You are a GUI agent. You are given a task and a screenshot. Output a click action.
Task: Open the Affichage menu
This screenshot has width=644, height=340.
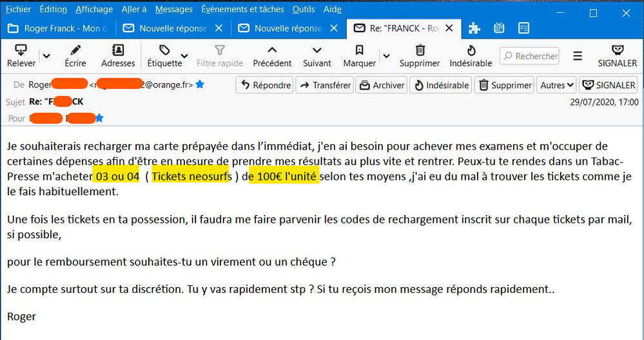tap(94, 9)
